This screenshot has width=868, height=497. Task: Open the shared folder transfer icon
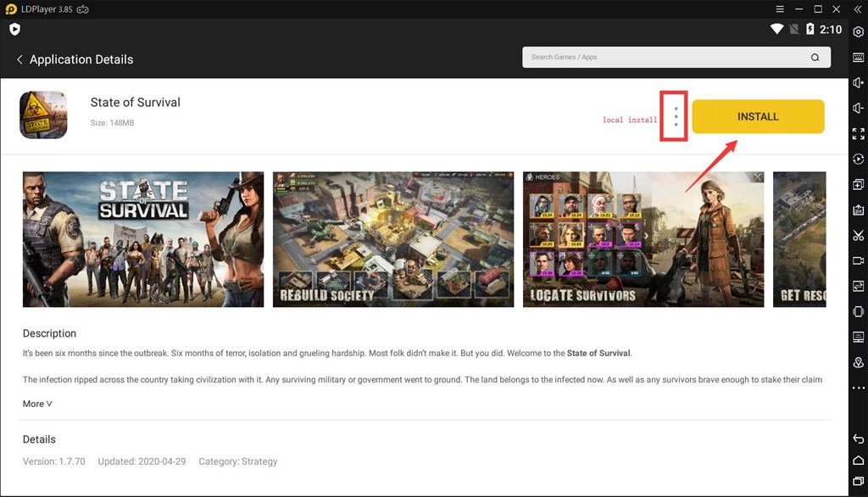click(x=858, y=286)
